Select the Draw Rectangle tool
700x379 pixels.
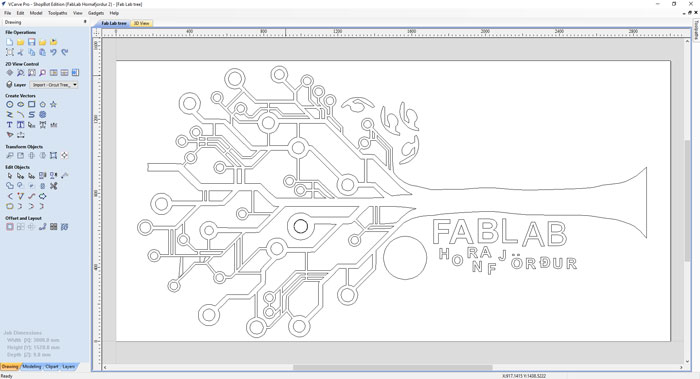[31, 104]
